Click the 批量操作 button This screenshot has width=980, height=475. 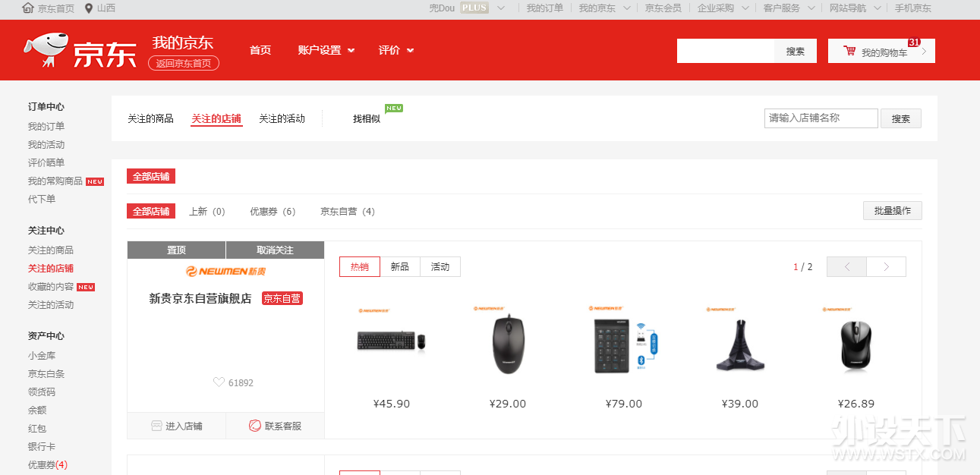click(x=892, y=210)
